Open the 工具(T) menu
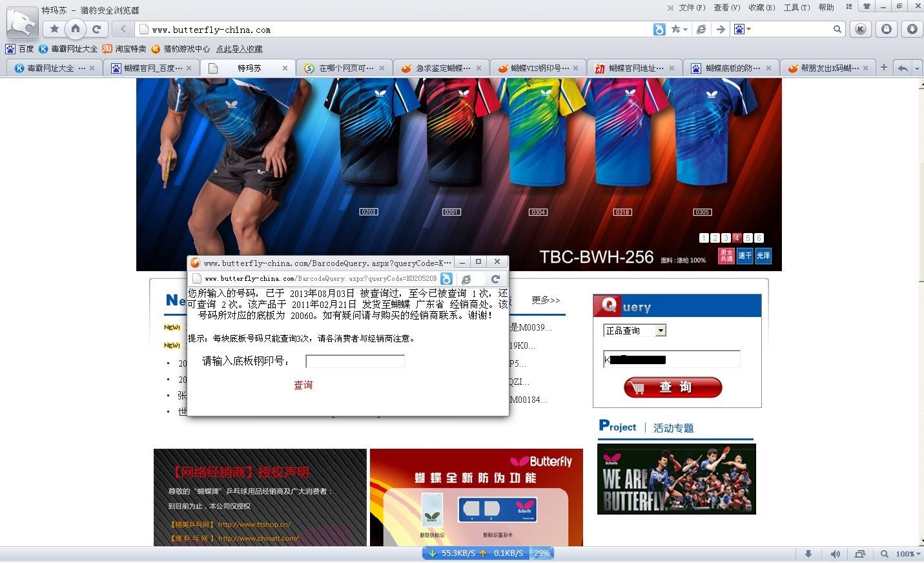 point(797,7)
